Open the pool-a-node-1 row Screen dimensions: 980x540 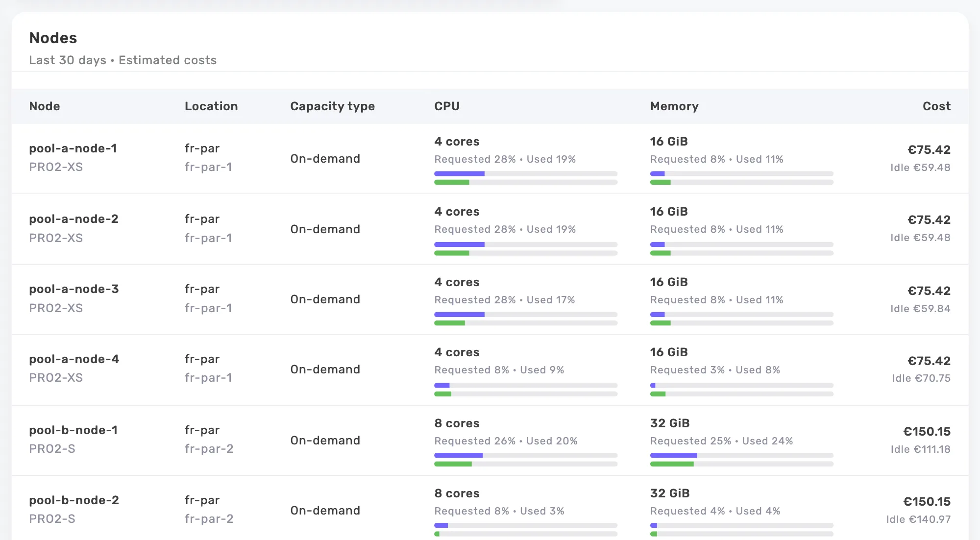[x=490, y=159]
